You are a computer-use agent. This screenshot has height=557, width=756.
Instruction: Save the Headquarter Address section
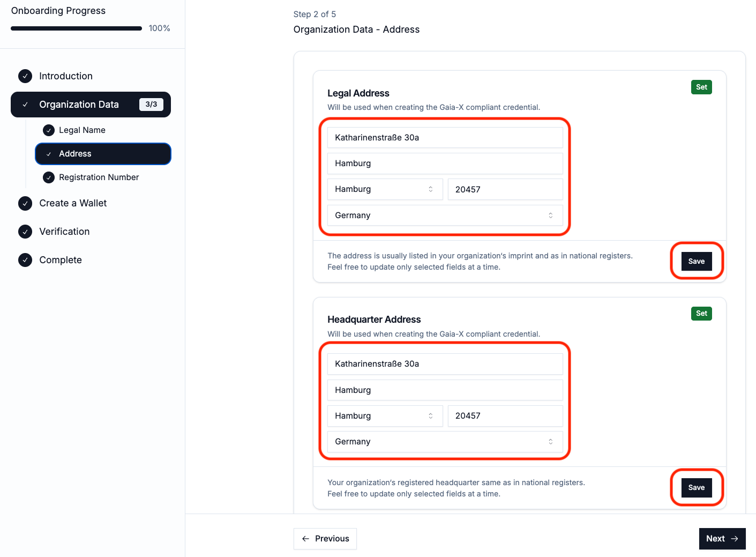point(696,487)
